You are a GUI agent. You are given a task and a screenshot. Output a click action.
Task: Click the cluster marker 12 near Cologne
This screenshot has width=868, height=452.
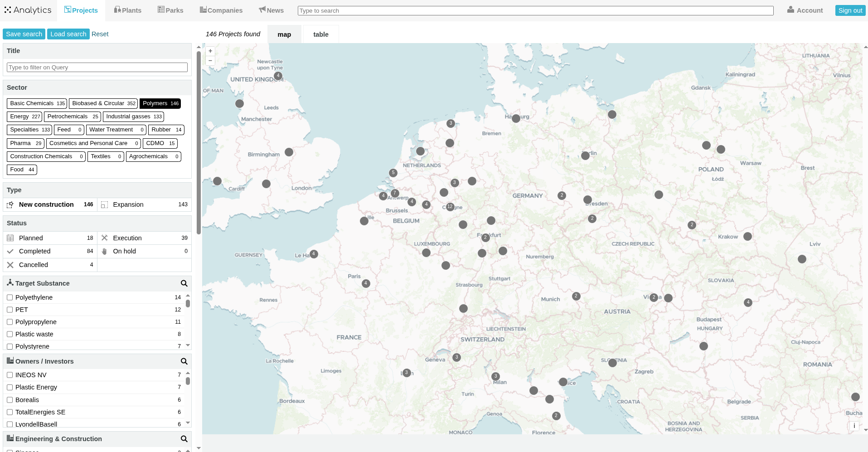coord(450,207)
